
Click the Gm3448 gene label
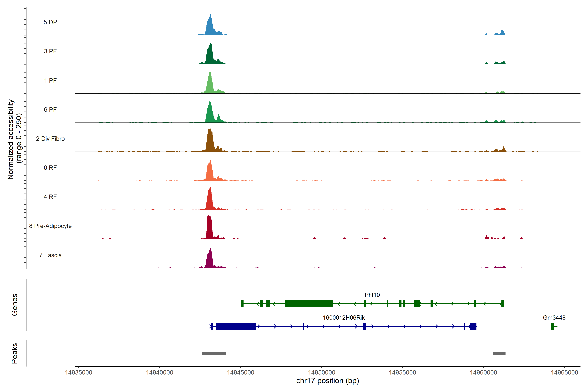click(554, 318)
